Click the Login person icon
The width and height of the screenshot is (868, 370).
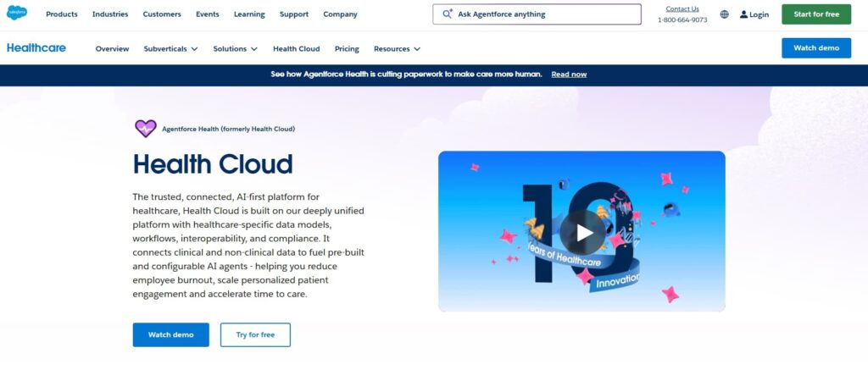tap(743, 14)
